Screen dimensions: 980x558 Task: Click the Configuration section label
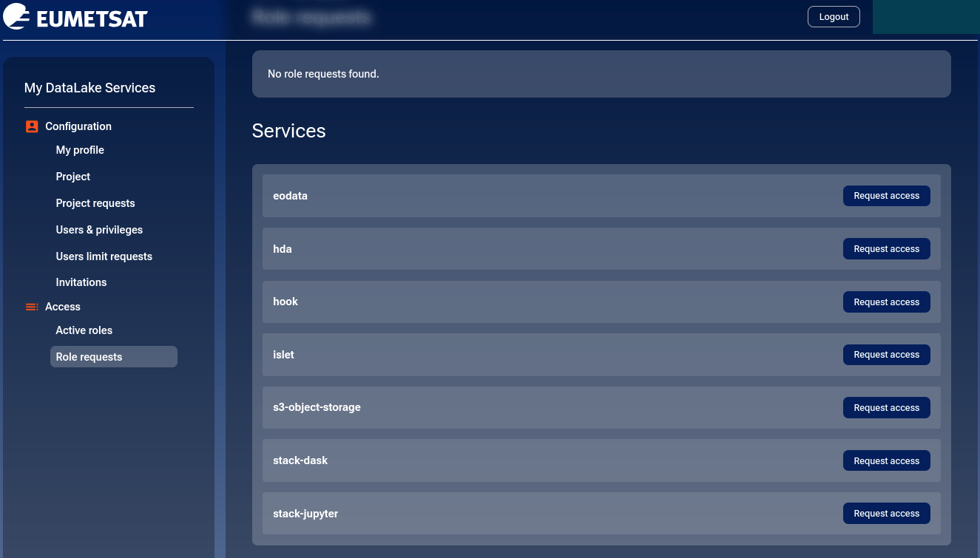(x=78, y=126)
